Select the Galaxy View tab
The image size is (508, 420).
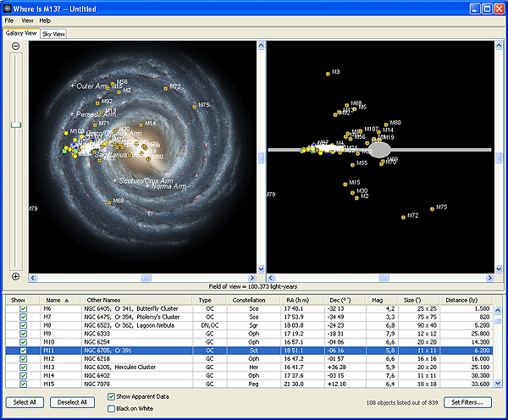21,33
